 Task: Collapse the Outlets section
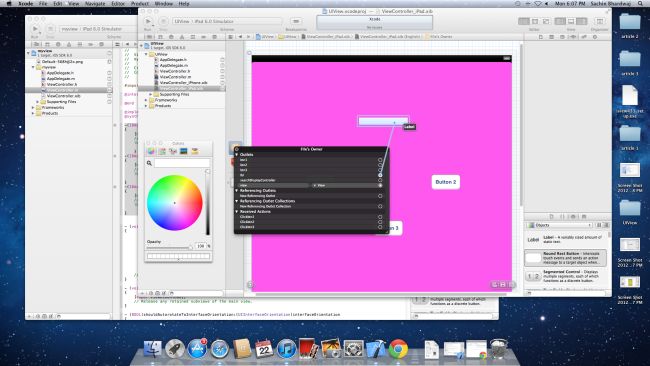[x=237, y=155]
